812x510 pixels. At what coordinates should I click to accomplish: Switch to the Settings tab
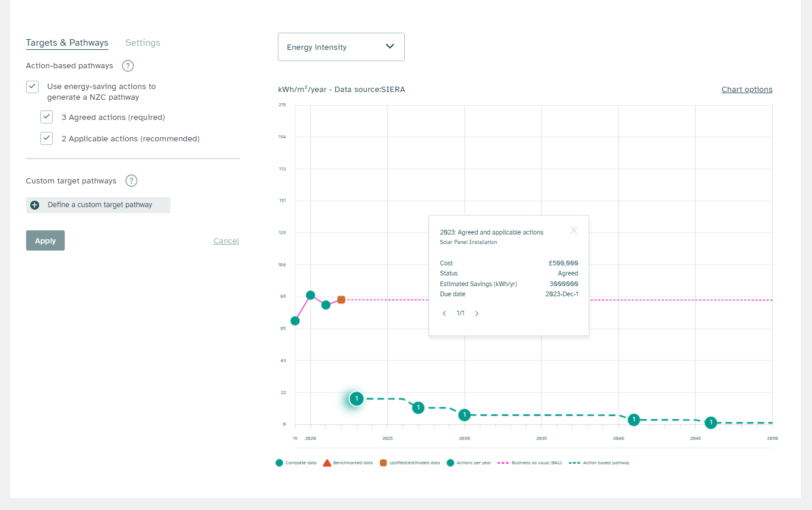tap(142, 43)
